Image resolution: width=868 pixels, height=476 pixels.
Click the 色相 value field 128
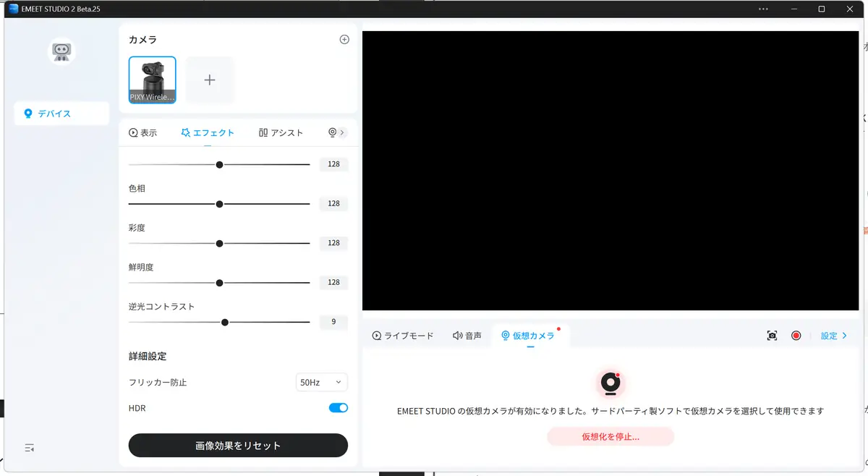point(333,204)
